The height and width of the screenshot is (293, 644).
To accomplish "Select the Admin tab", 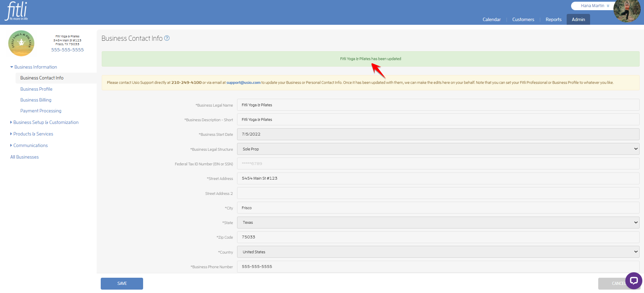I will coord(578,19).
